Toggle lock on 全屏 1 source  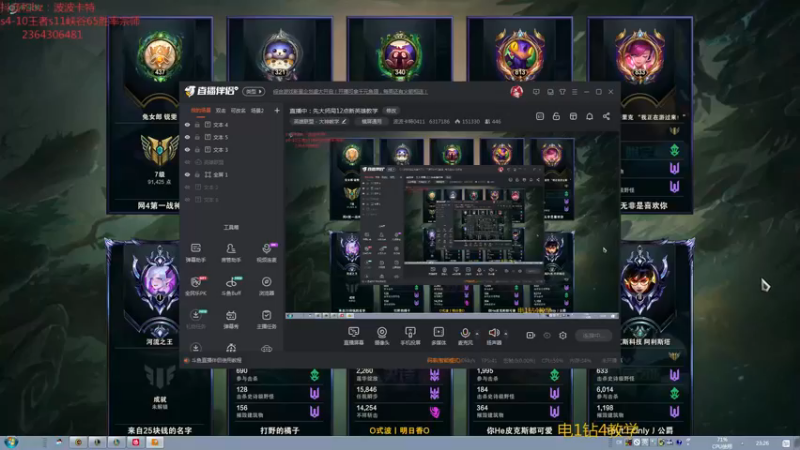click(197, 174)
